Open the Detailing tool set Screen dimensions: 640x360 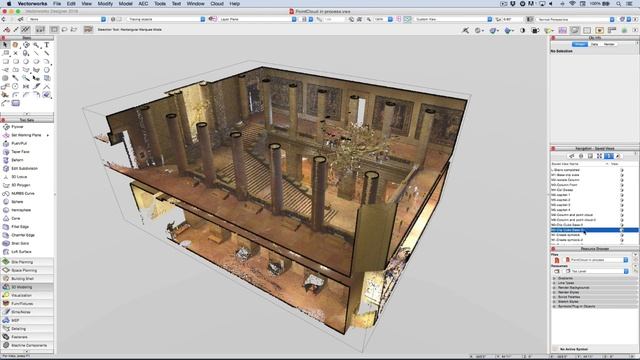coord(27,329)
